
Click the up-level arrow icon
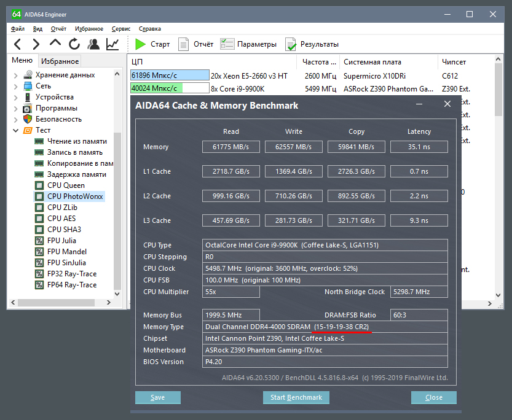pos(55,43)
